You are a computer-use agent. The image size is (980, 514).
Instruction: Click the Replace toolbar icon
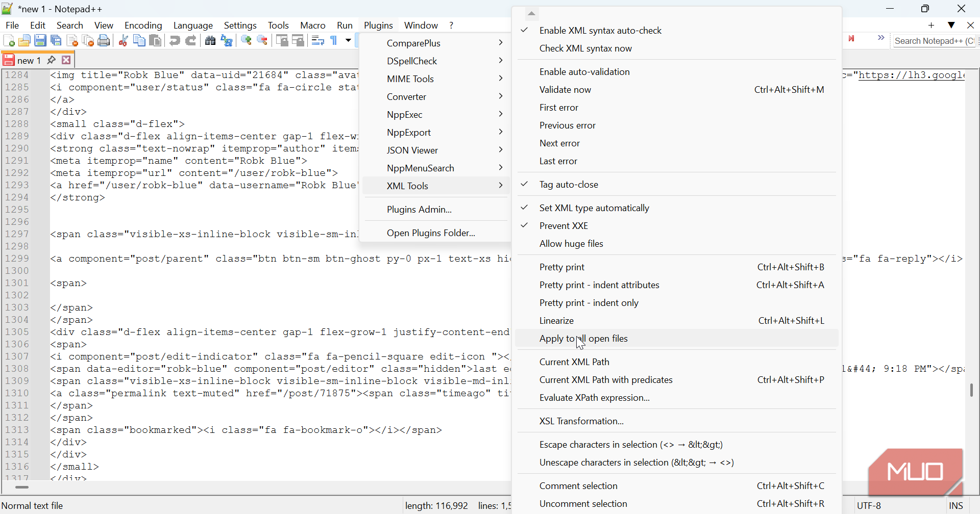[227, 41]
